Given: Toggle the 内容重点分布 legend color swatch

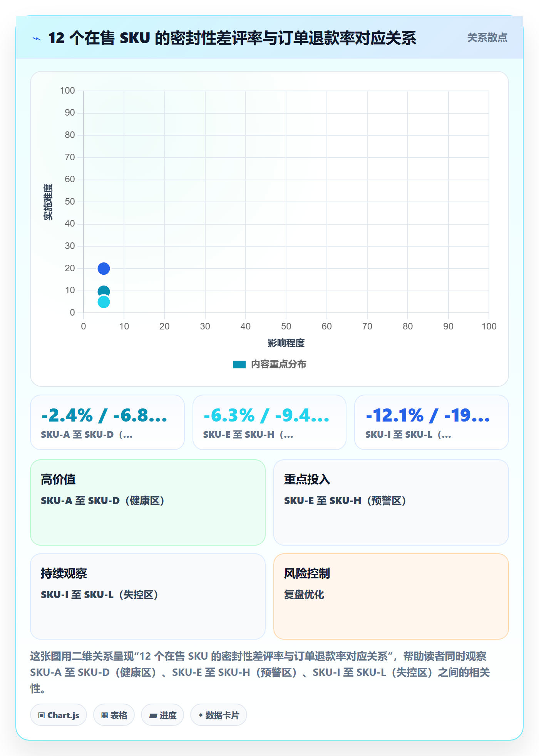Looking at the screenshot, I should pos(239,365).
